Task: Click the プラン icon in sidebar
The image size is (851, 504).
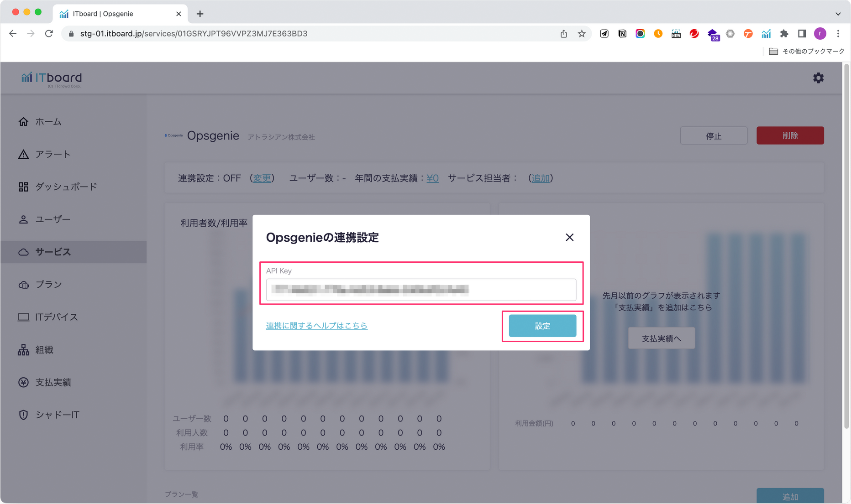Action: tap(23, 285)
